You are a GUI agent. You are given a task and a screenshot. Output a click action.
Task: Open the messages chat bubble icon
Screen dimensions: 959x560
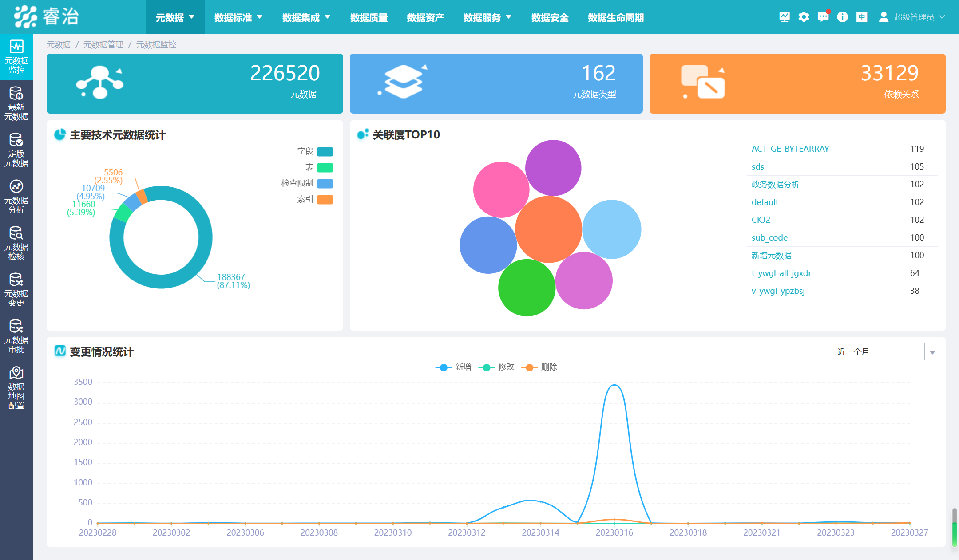[823, 17]
